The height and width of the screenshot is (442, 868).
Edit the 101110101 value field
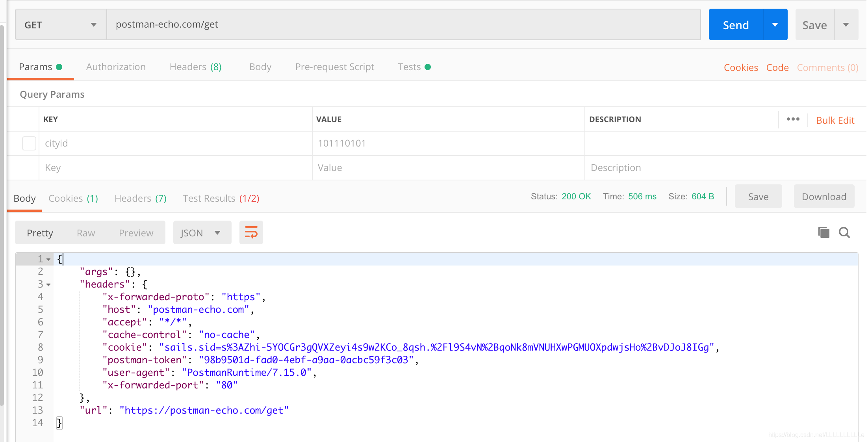449,143
